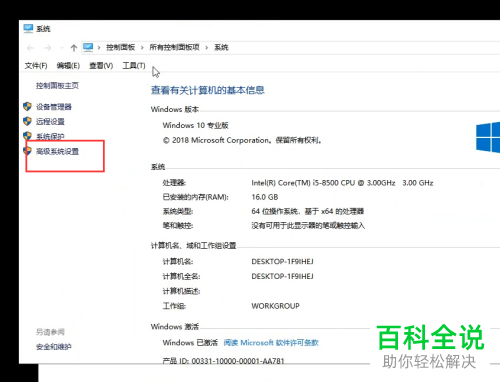Click the 已安装的内存(RAM) label
This screenshot has height=382, width=500.
coord(196,197)
